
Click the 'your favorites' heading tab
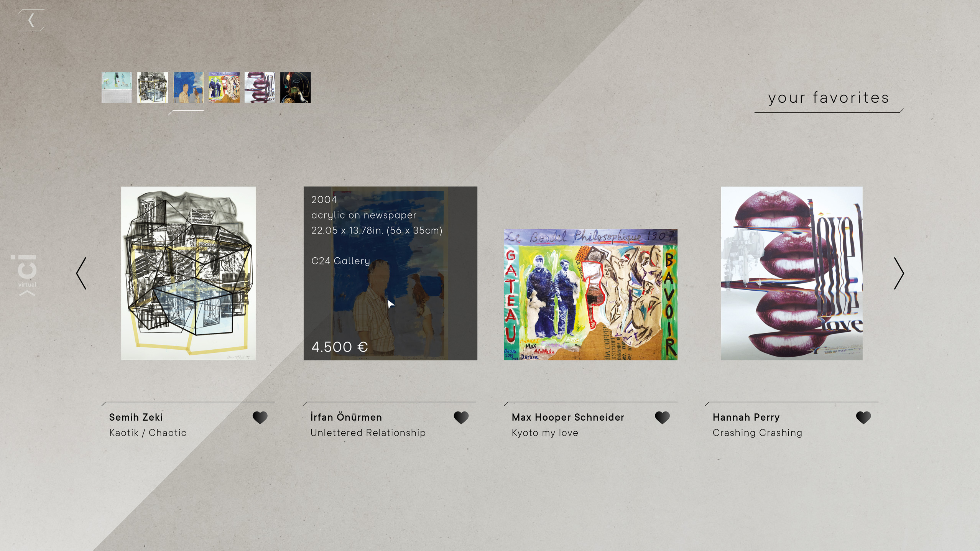click(829, 98)
